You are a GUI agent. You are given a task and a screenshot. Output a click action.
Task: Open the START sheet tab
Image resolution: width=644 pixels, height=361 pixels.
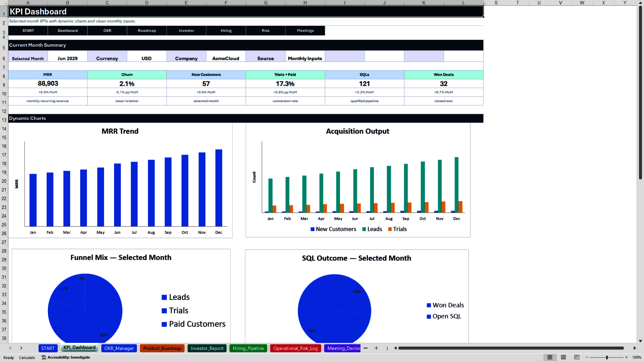[48, 348]
